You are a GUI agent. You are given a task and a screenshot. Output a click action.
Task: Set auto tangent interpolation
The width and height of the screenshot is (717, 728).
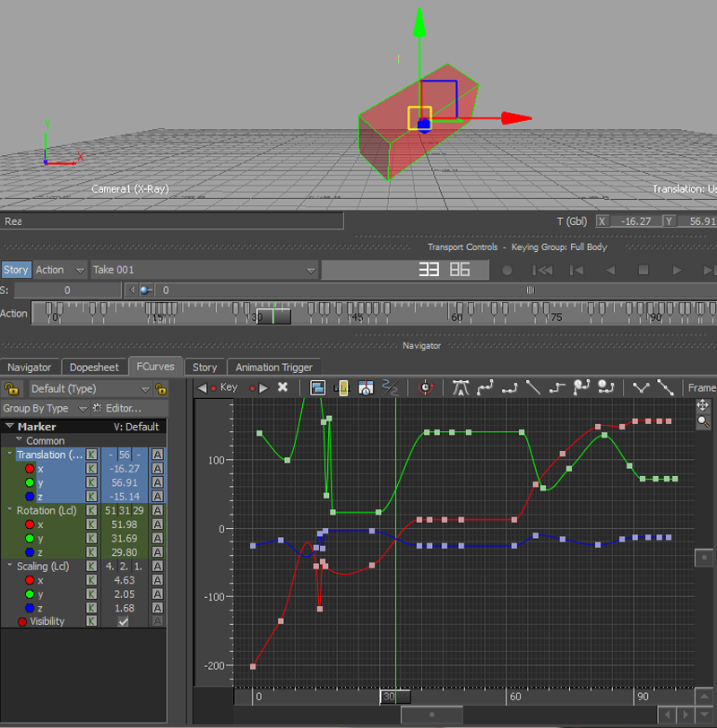[461, 387]
